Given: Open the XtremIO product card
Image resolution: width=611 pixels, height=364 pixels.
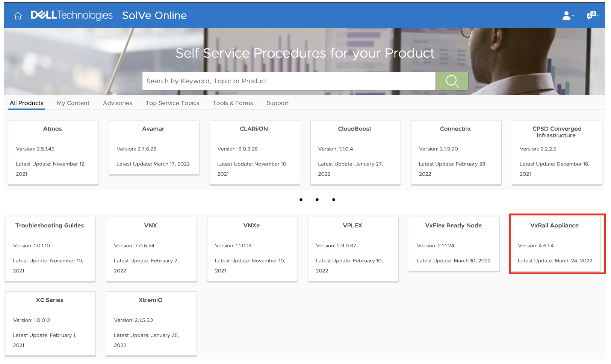Looking at the screenshot, I should [x=151, y=323].
